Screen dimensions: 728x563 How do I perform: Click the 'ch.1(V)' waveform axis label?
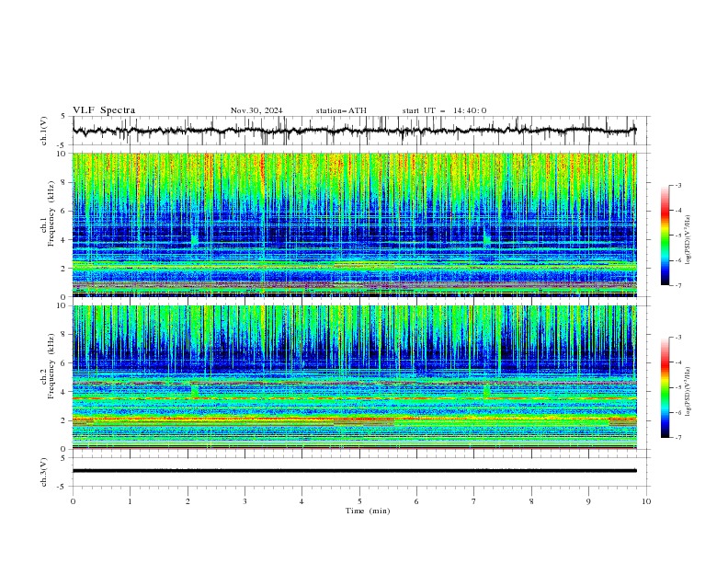pyautogui.click(x=44, y=131)
